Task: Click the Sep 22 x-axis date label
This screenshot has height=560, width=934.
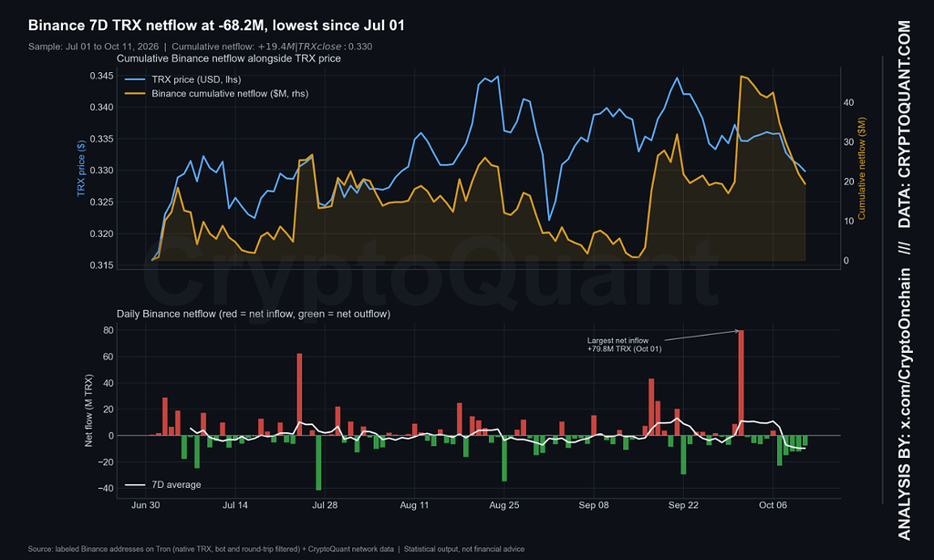Action: click(683, 505)
